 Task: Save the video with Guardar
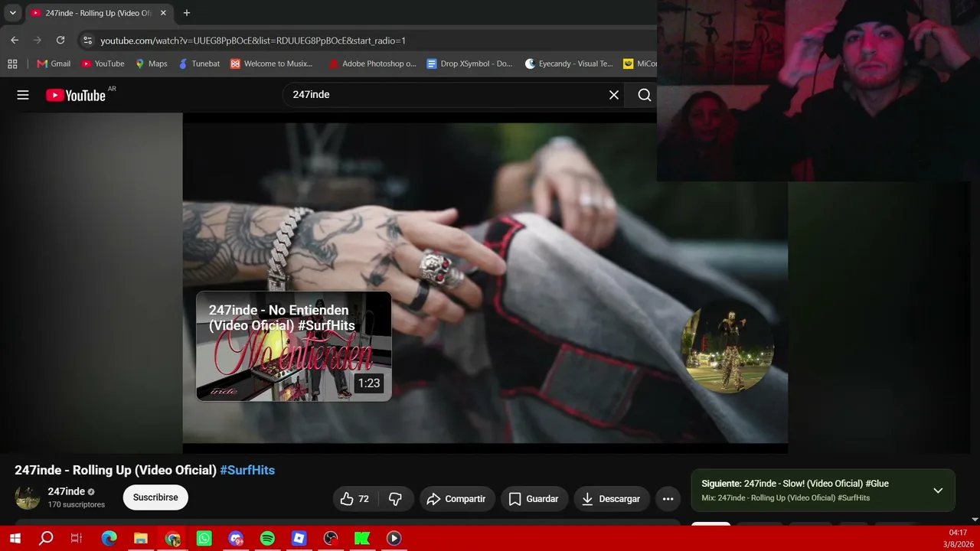(x=534, y=499)
